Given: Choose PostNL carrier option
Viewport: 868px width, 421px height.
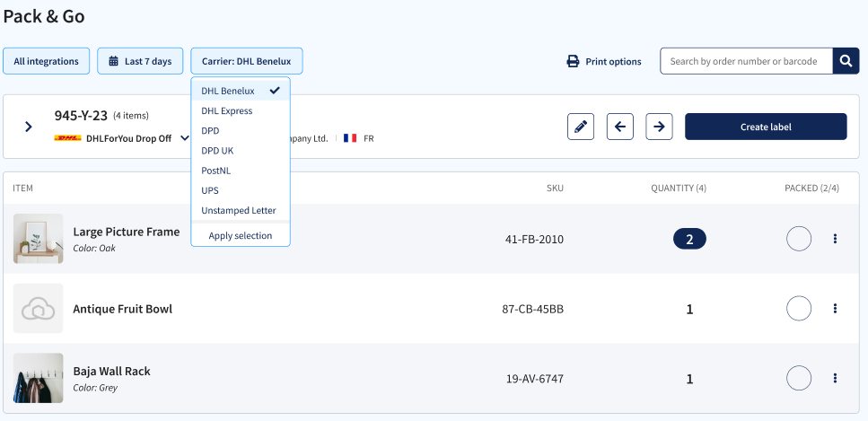Looking at the screenshot, I should (241, 171).
